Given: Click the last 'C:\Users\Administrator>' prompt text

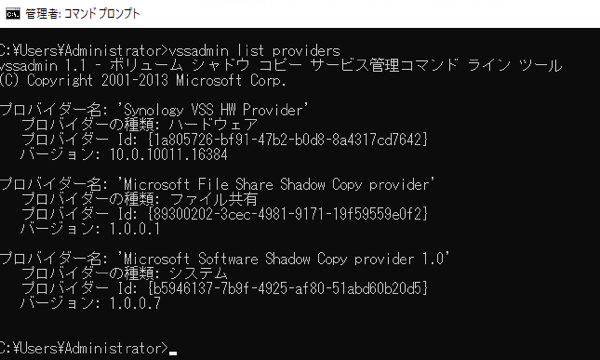Looking at the screenshot, I should [x=84, y=348].
